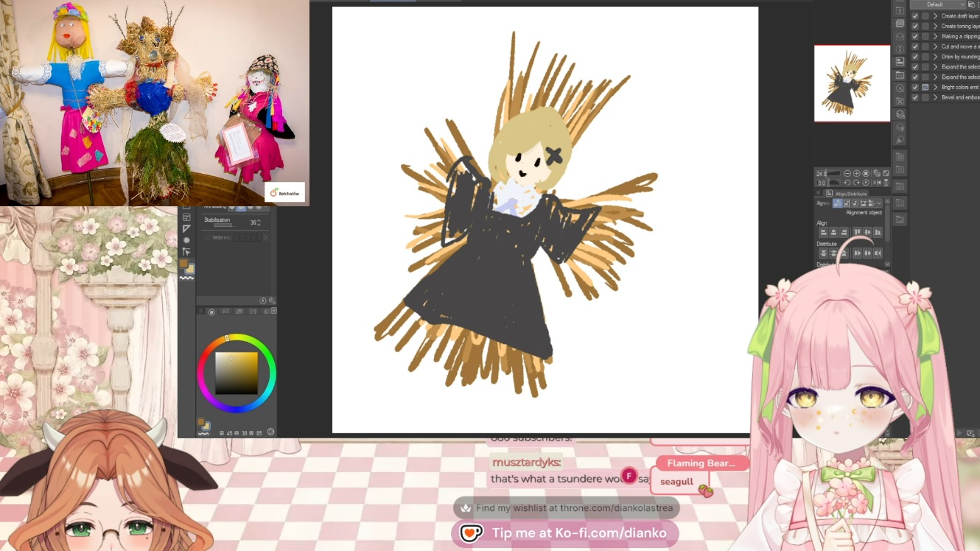Toggle dialog setting icon on Bright colors emit

coord(925,87)
